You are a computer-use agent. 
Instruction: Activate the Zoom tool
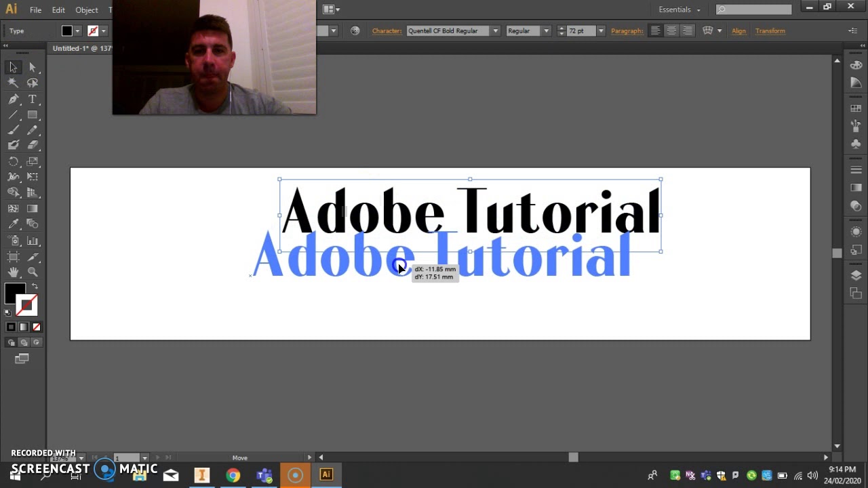[33, 272]
